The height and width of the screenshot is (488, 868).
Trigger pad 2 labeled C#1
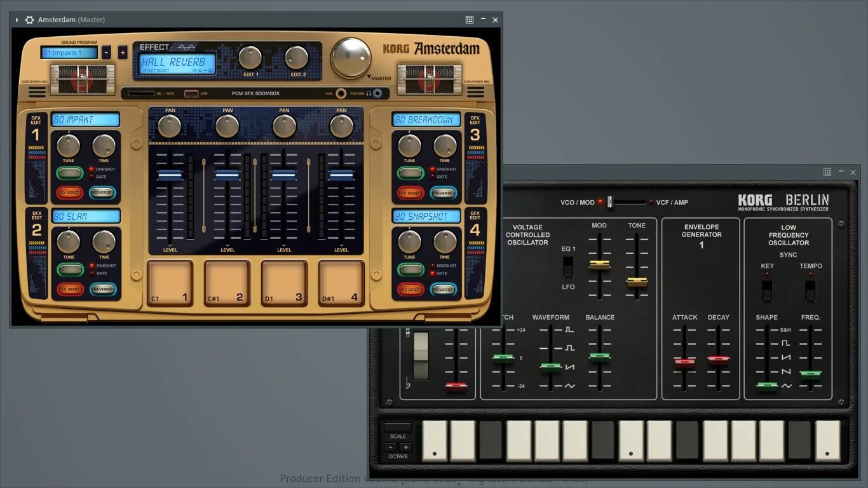(x=227, y=283)
